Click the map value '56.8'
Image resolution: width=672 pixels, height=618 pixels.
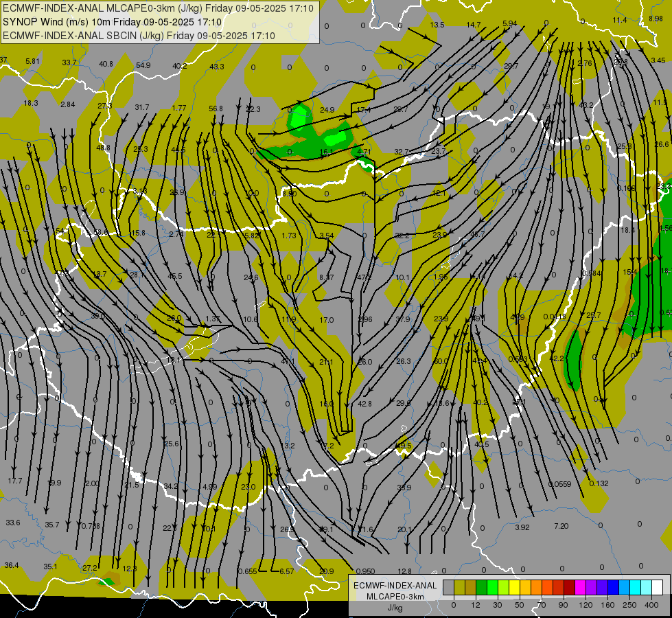[216, 108]
